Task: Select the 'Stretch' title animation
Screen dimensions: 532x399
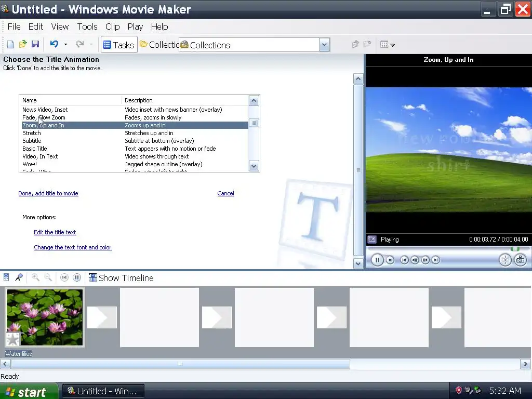Action: pos(135,133)
